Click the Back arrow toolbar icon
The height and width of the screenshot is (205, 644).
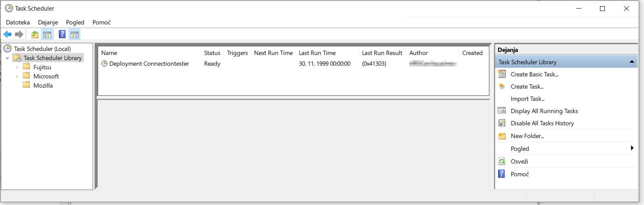coord(7,34)
